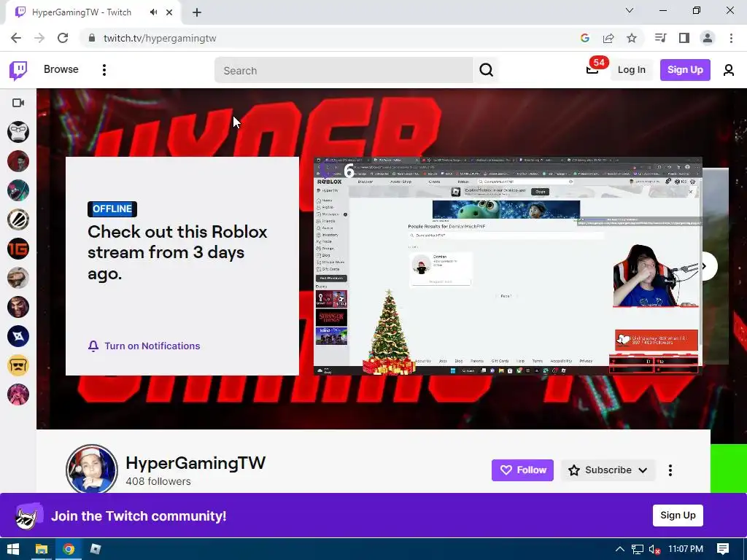Expand the Subscribe dropdown

(x=608, y=470)
